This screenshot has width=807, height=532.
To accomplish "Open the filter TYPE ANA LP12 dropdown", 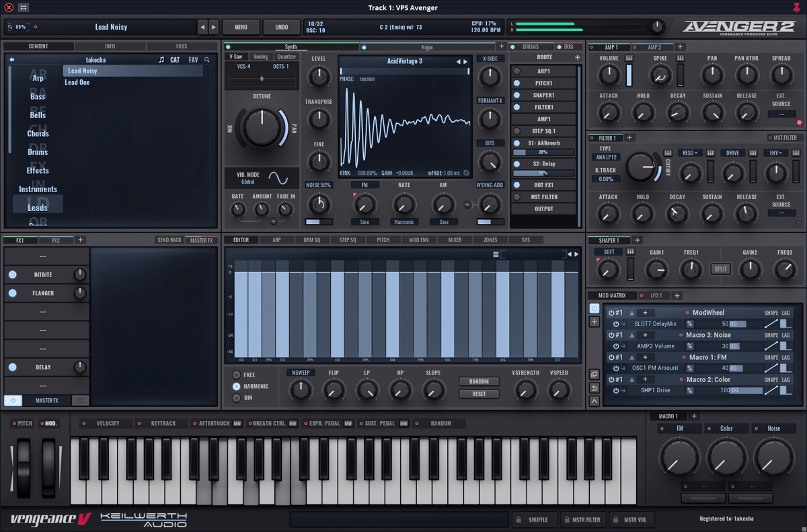I will 605,157.
